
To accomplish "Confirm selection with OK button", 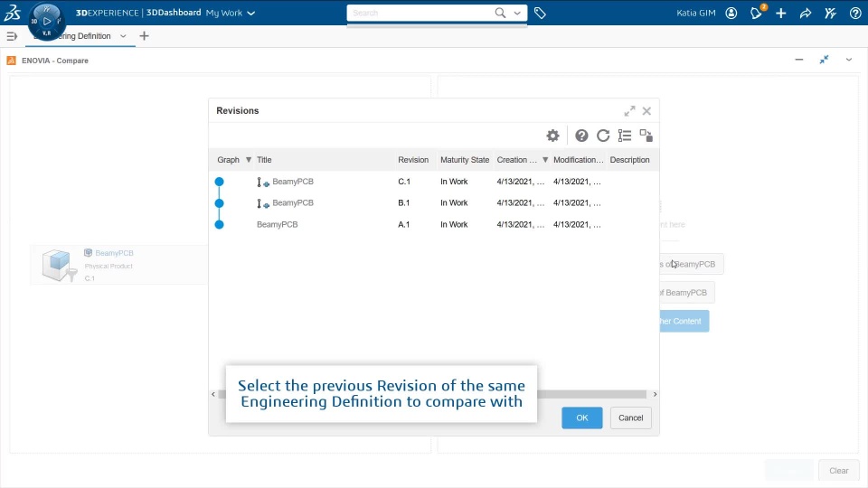I will coord(581,418).
